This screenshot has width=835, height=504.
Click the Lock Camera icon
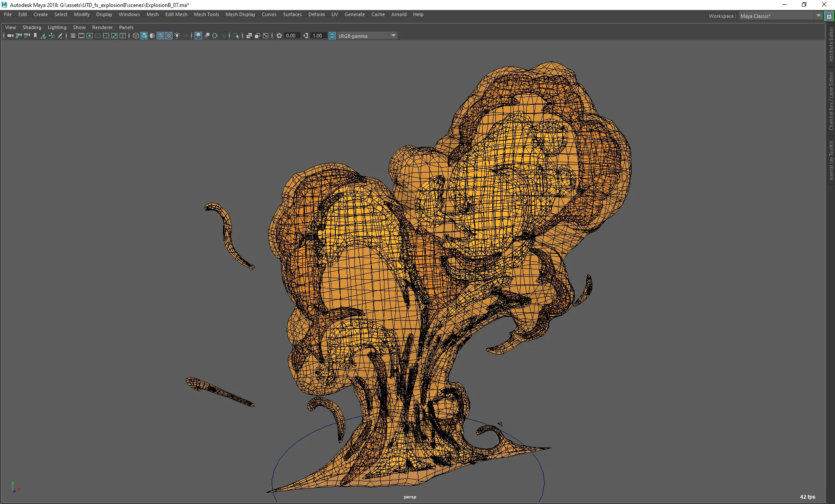tap(18, 36)
